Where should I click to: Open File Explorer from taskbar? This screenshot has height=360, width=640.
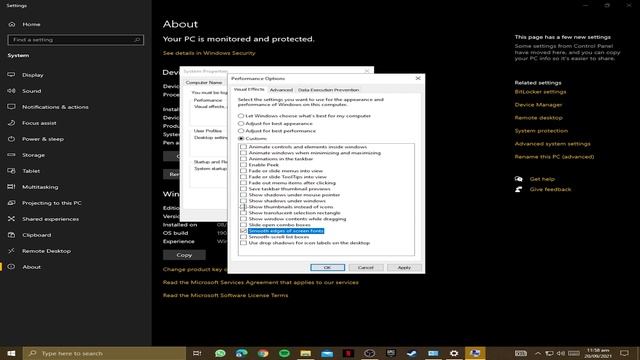pyautogui.click(x=306, y=353)
